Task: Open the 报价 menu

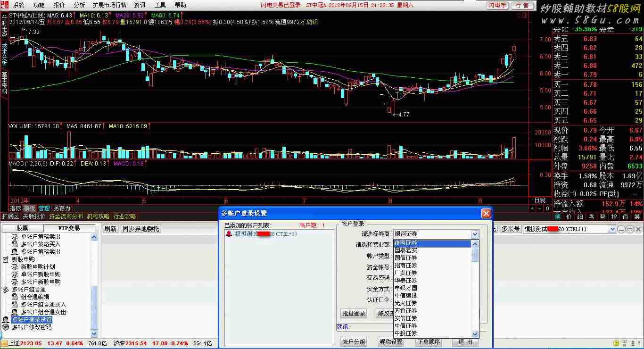Action: click(59, 5)
